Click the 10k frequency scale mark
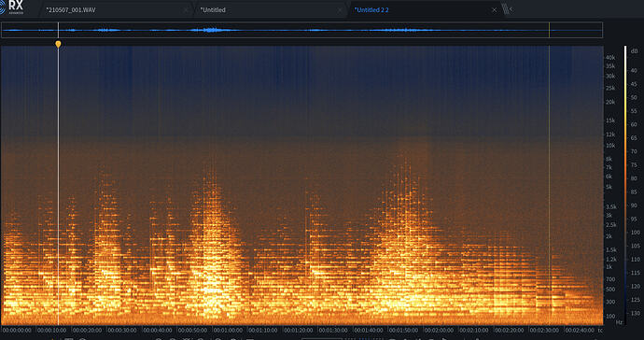 (x=610, y=146)
